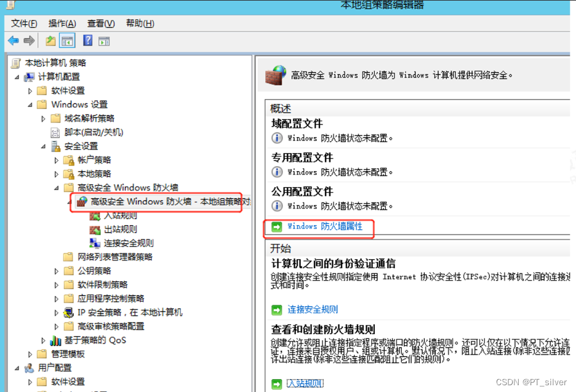This screenshot has width=576, height=392.
Task: Click the info icon under 公用配置文件
Action: (x=277, y=206)
